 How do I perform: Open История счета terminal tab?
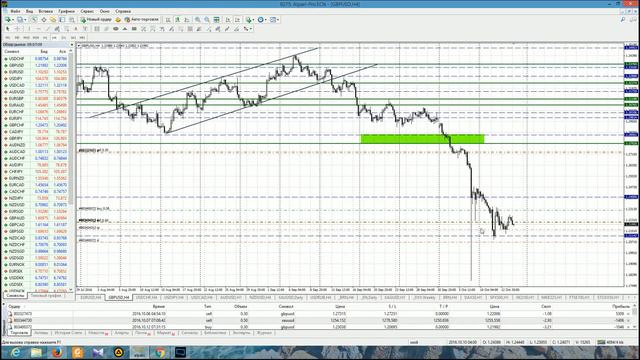69,333
